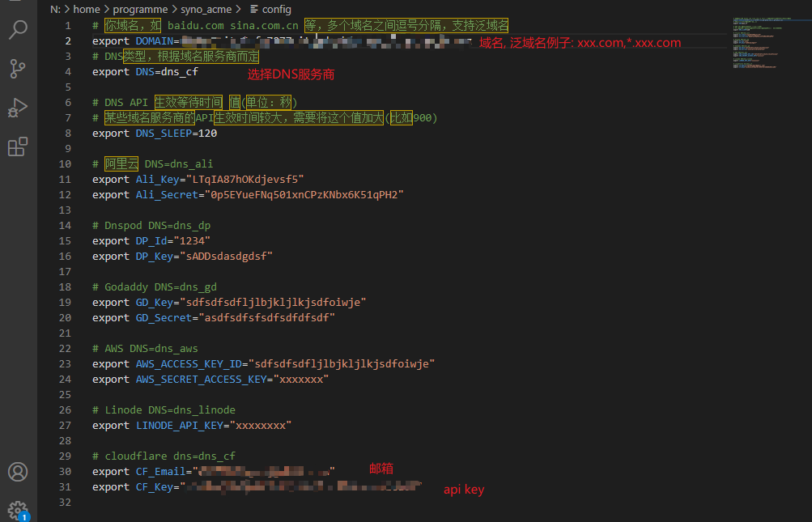The height and width of the screenshot is (522, 812).
Task: Click the config file breadcrumb item
Action: (276, 9)
